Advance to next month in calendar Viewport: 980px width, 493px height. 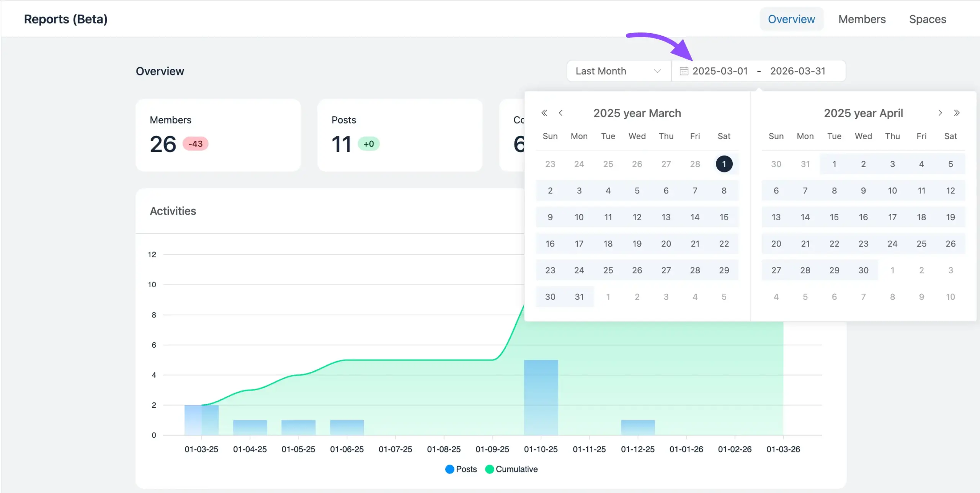click(940, 113)
